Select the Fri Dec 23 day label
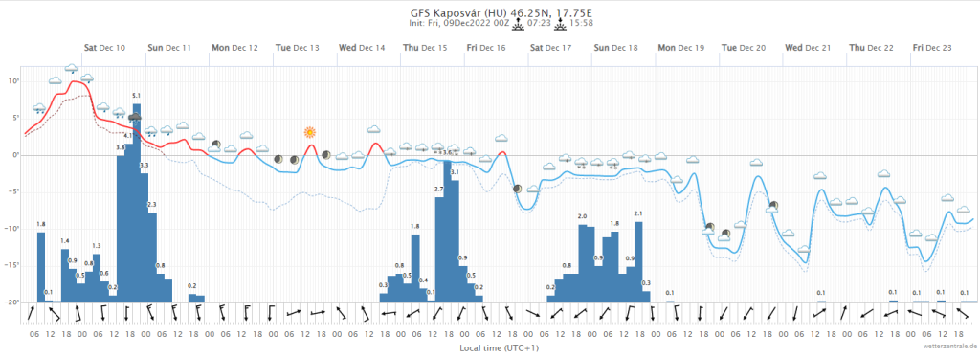The image size is (980, 358). (x=932, y=48)
